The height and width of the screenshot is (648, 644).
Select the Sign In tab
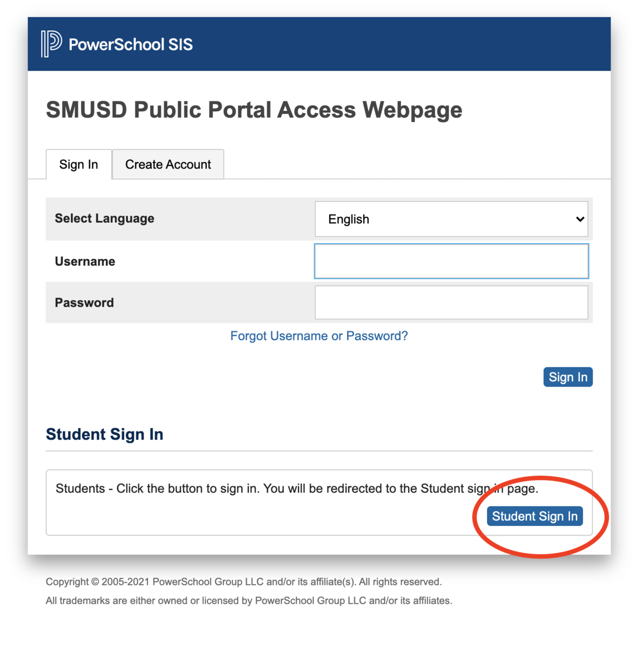(78, 164)
